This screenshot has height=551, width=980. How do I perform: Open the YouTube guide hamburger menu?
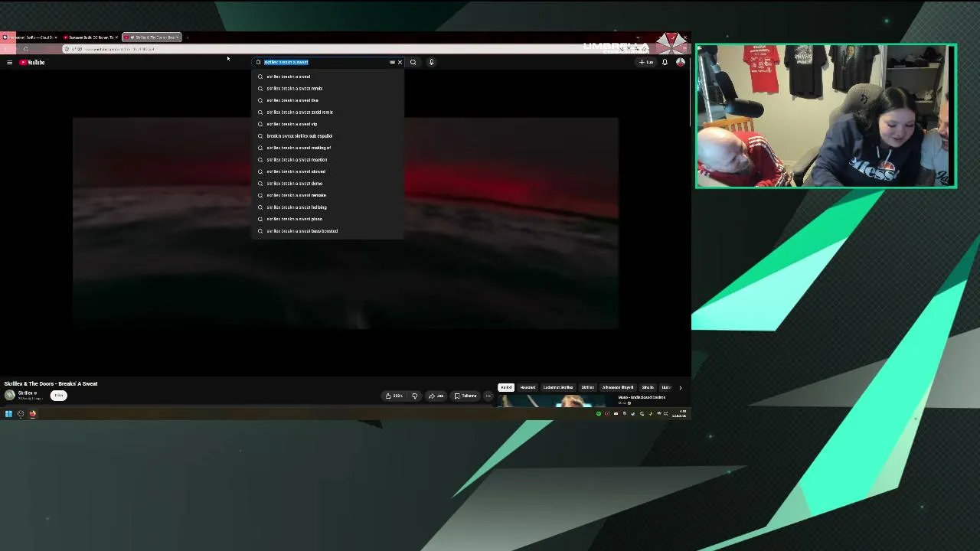pyautogui.click(x=9, y=62)
